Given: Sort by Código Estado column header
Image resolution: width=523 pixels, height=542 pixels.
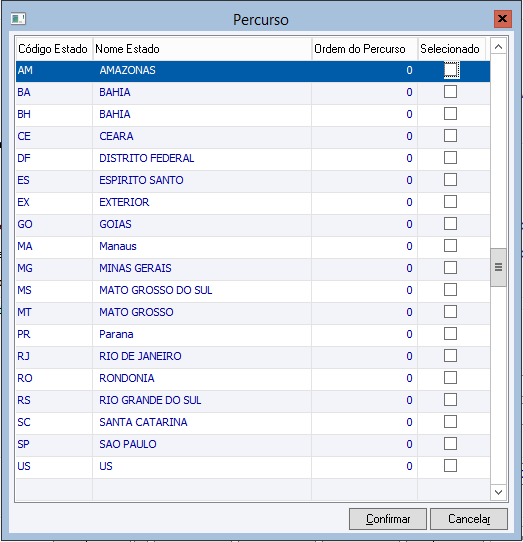Looking at the screenshot, I should pos(54,49).
